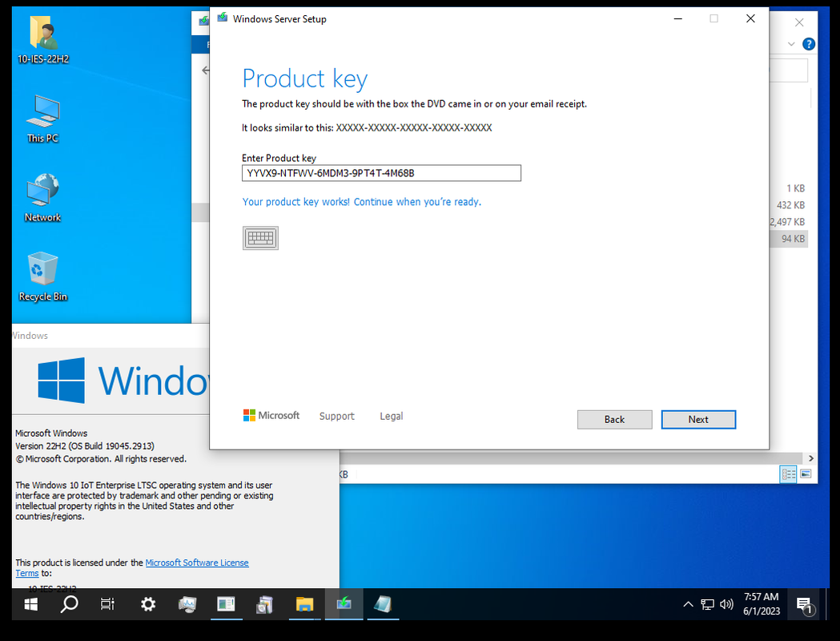Open the last taskbar app icon

[x=383, y=605]
